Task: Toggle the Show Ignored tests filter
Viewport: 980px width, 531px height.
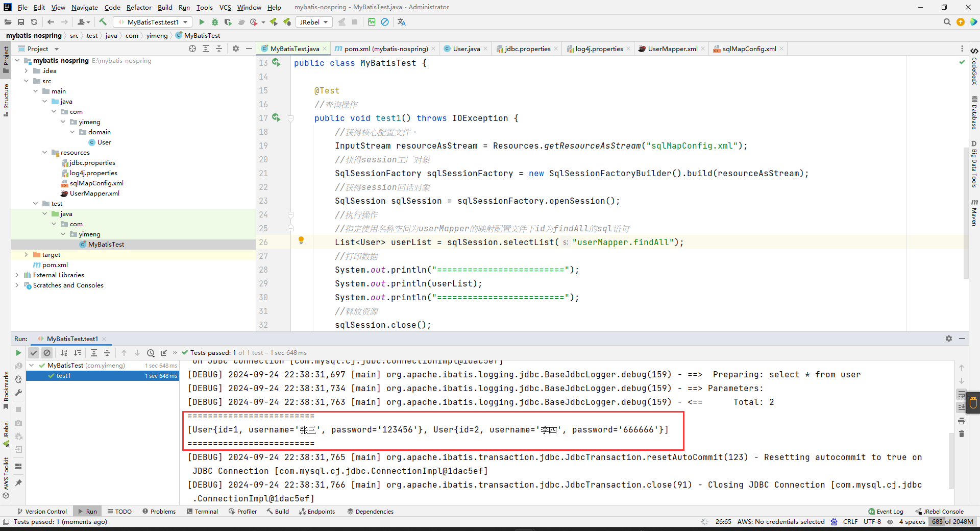Action: pos(47,353)
